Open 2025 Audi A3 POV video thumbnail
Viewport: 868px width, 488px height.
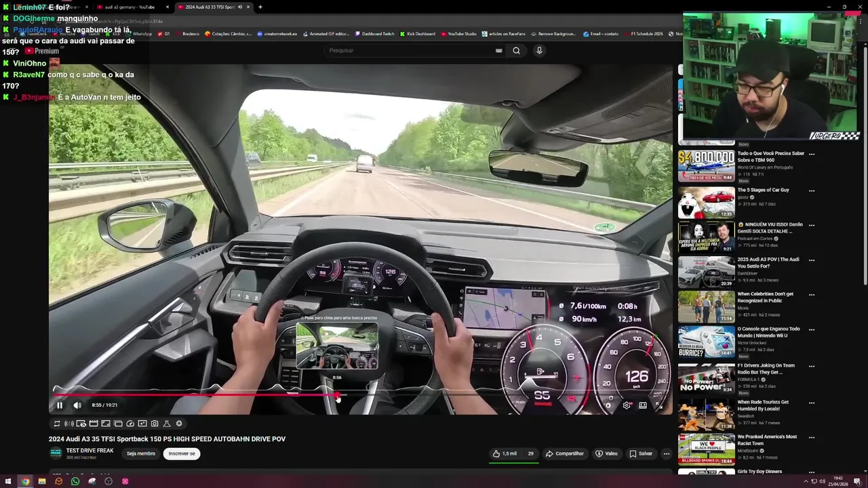707,272
